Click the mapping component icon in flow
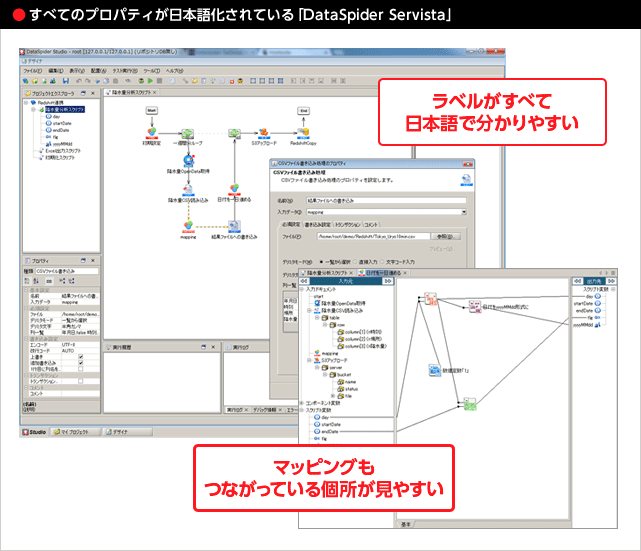The height and width of the screenshot is (551, 641). click(187, 226)
